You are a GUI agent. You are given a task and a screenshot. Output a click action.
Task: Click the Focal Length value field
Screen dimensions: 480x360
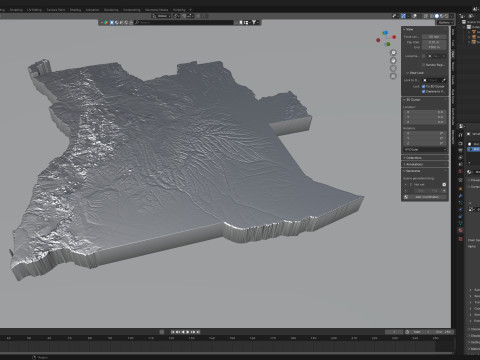(434, 37)
